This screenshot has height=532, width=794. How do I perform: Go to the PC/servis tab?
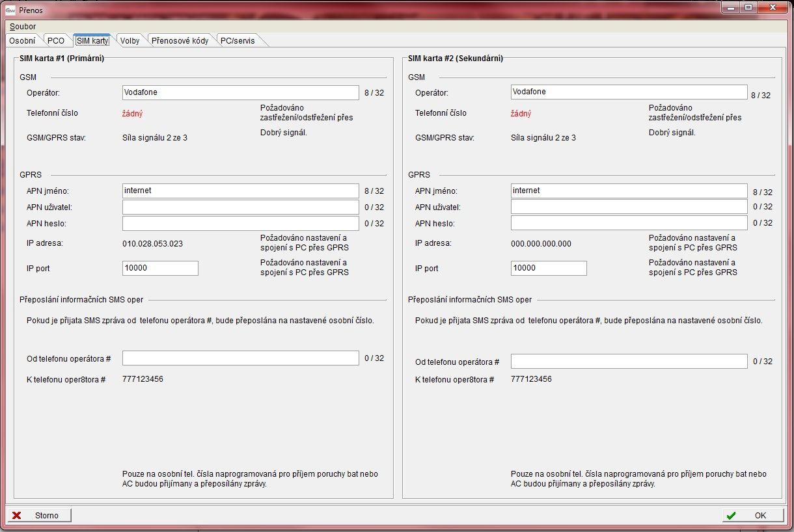pyautogui.click(x=238, y=40)
